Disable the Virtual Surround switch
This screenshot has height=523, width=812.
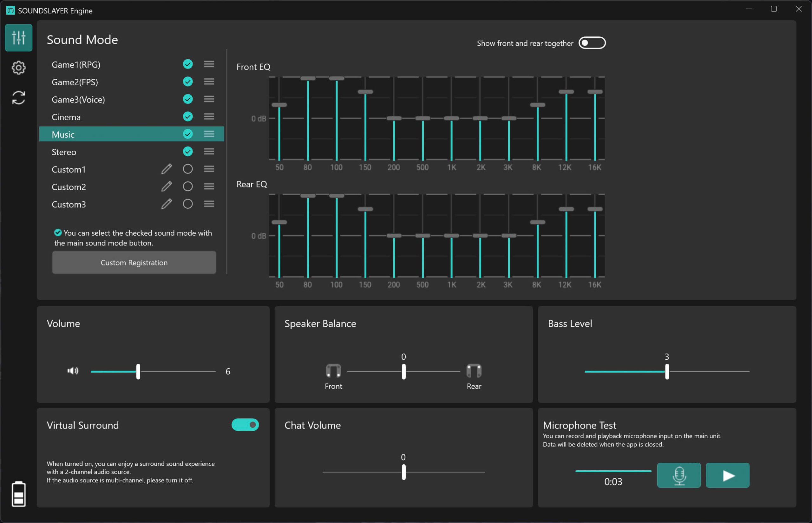coord(245,425)
